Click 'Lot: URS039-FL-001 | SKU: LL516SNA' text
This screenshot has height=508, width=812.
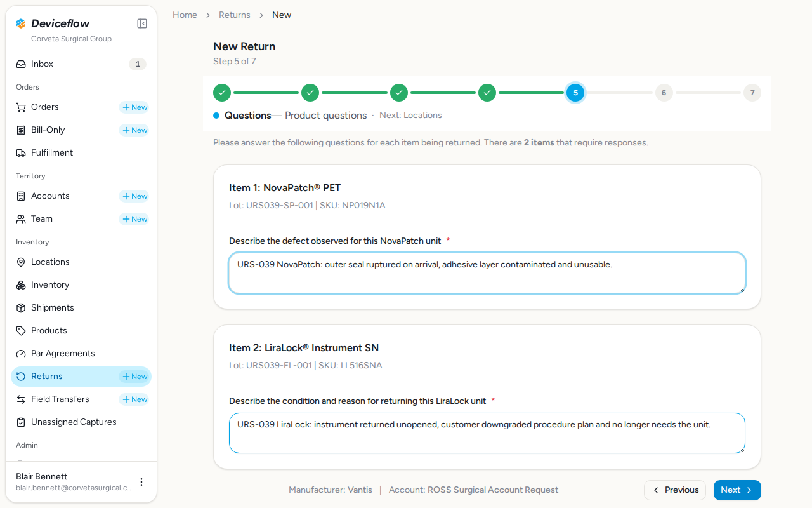coord(306,366)
